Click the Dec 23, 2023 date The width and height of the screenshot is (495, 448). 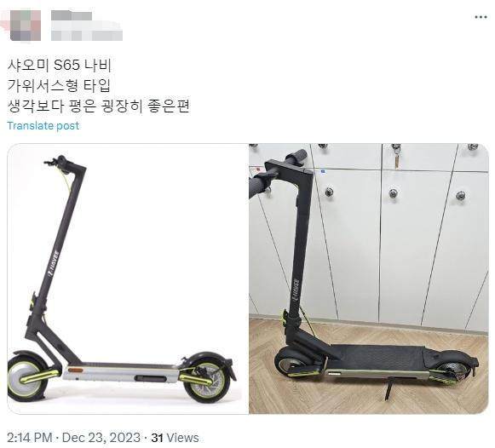[101, 438]
